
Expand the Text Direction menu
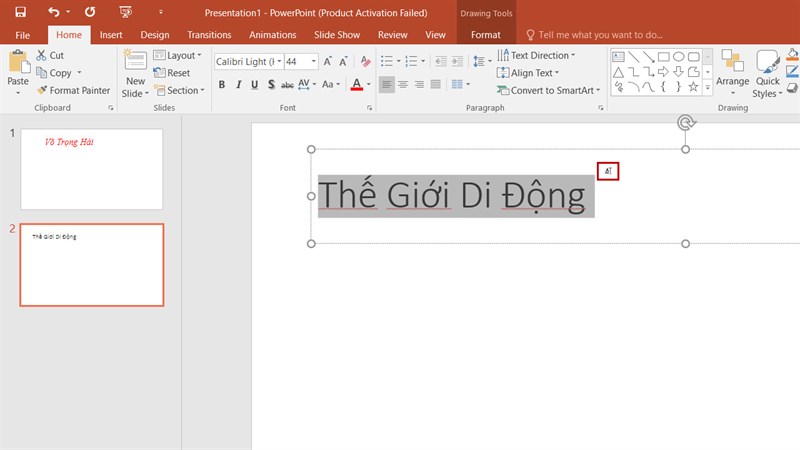(537, 55)
